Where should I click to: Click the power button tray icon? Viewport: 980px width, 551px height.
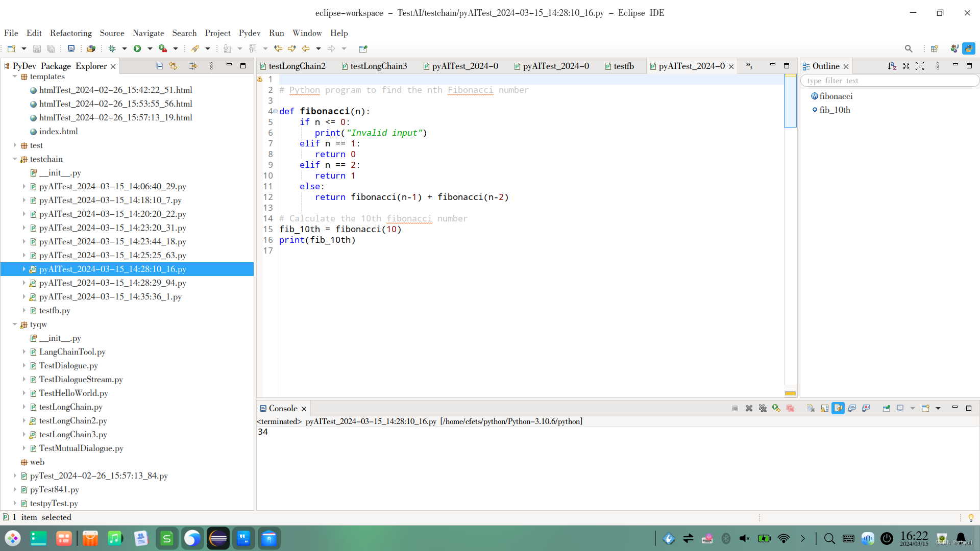click(887, 538)
